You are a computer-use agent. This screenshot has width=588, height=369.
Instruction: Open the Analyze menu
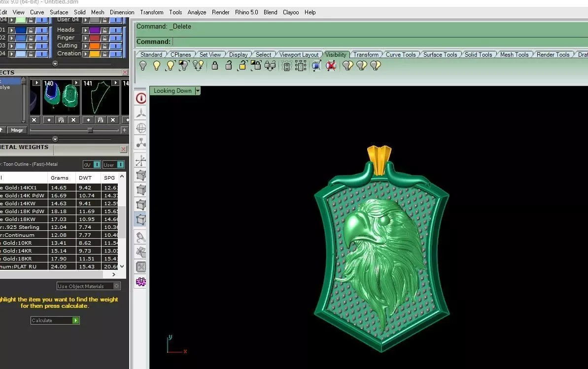point(197,12)
